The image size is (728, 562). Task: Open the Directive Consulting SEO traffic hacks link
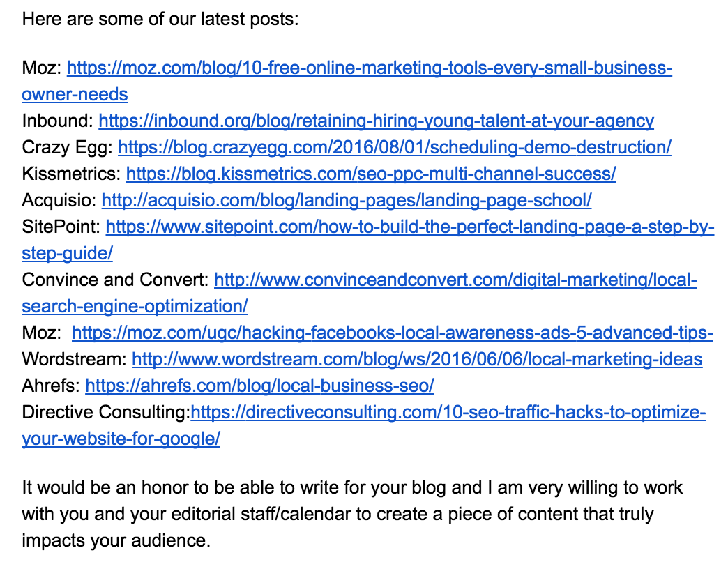[x=448, y=413]
